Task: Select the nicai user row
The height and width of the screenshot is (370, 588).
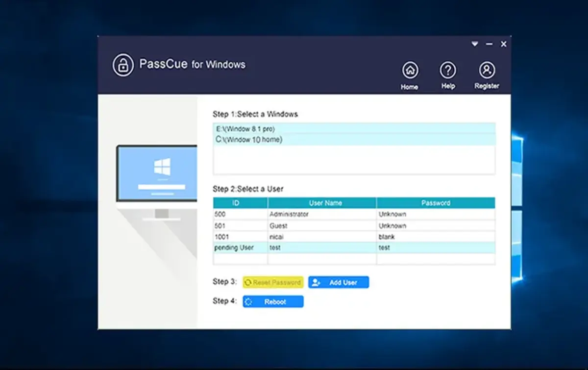Action: (x=354, y=237)
